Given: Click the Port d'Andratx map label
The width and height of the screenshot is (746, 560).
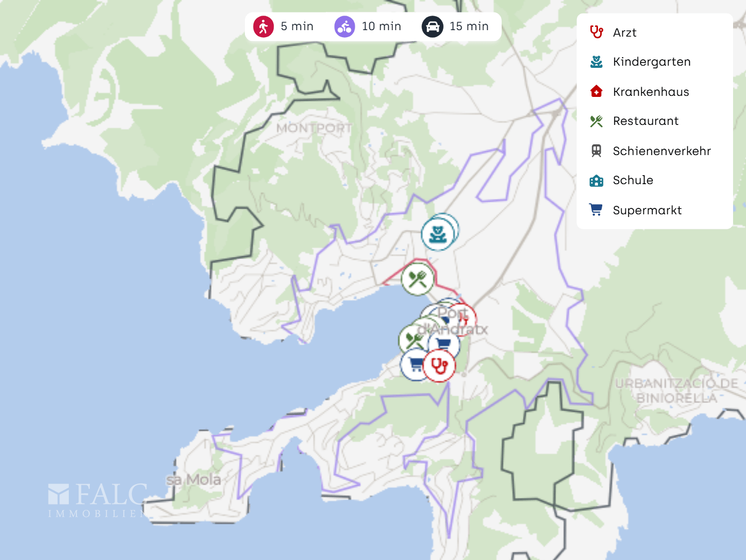Looking at the screenshot, I should pos(453,321).
